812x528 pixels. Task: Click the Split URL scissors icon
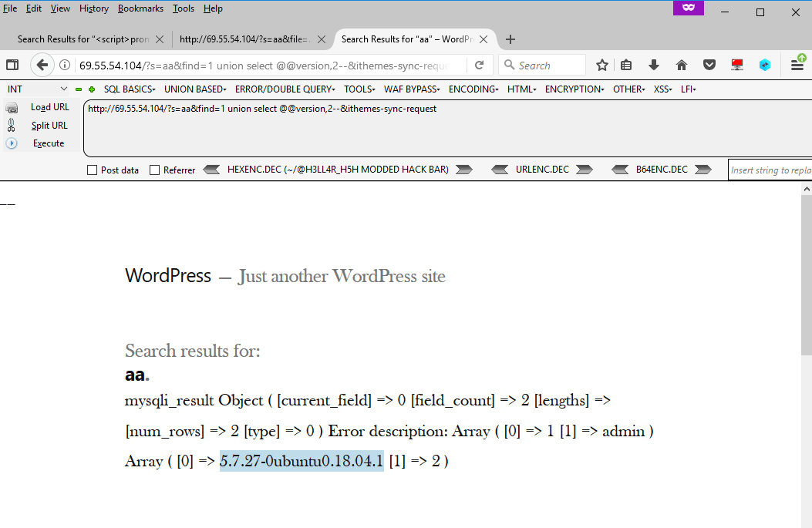pyautogui.click(x=12, y=125)
